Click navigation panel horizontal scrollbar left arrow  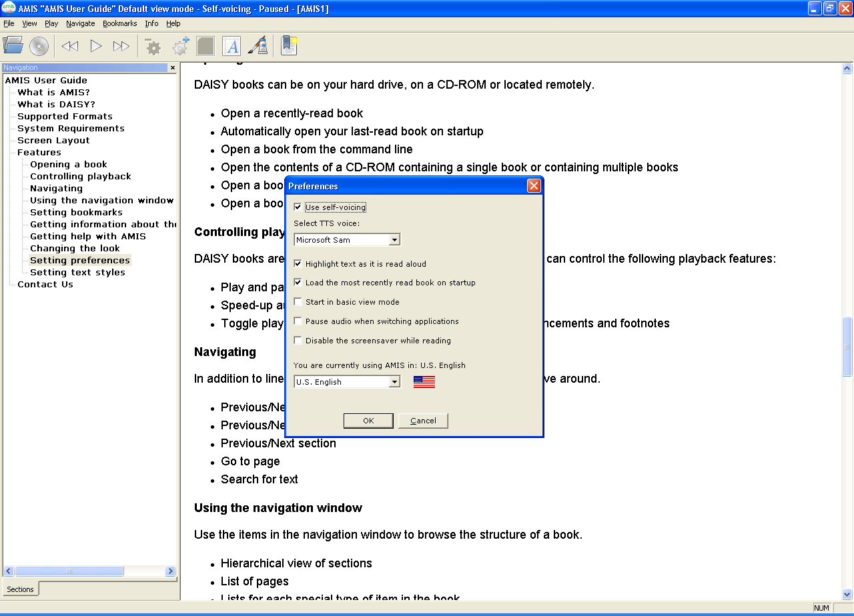(x=9, y=571)
